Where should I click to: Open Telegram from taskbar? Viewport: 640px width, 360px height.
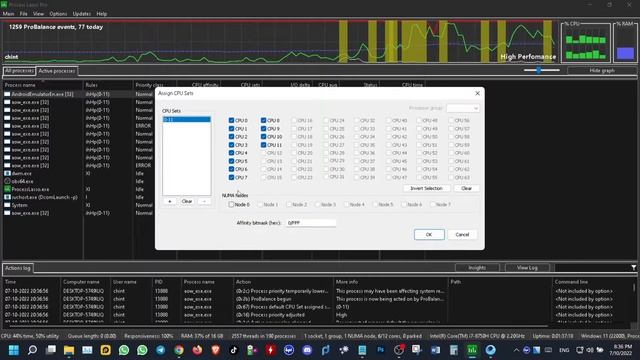[x=161, y=350]
